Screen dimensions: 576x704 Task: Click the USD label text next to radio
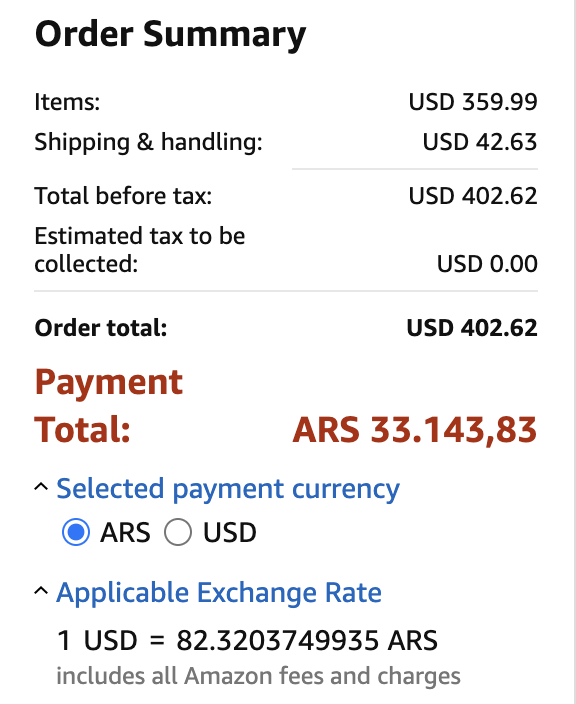click(x=229, y=533)
